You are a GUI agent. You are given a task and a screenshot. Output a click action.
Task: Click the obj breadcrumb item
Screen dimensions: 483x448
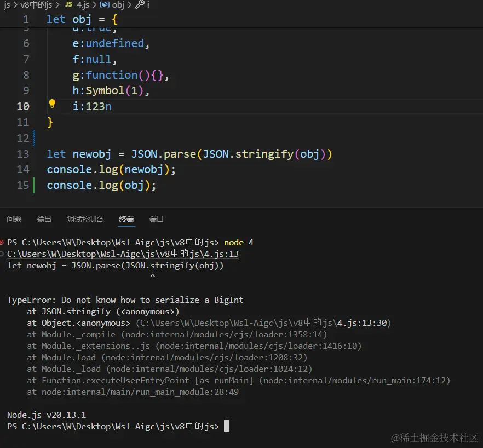coord(118,4)
